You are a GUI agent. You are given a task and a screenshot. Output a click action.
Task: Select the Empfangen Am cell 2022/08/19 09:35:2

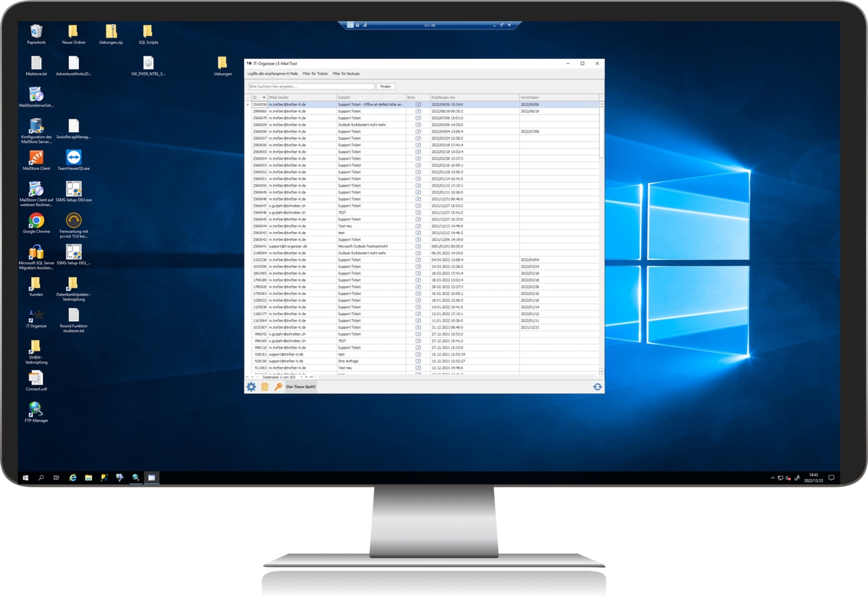475,112
